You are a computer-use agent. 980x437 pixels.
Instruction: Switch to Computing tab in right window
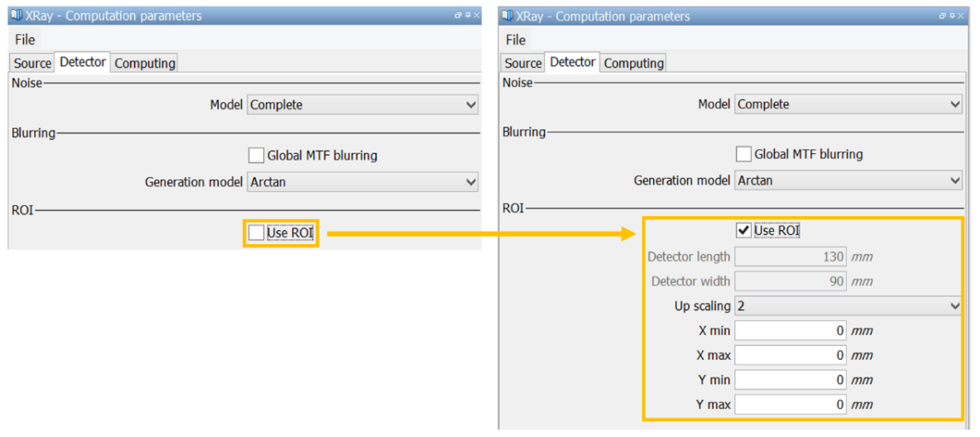(x=634, y=63)
